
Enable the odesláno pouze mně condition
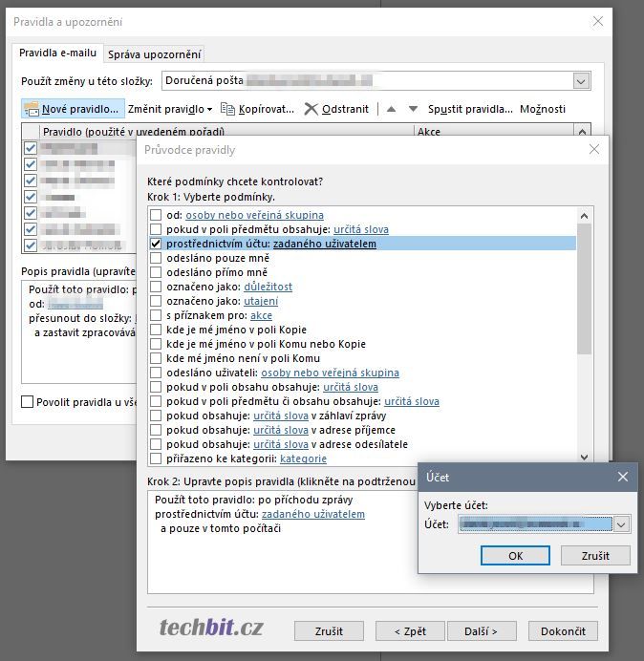click(x=156, y=258)
